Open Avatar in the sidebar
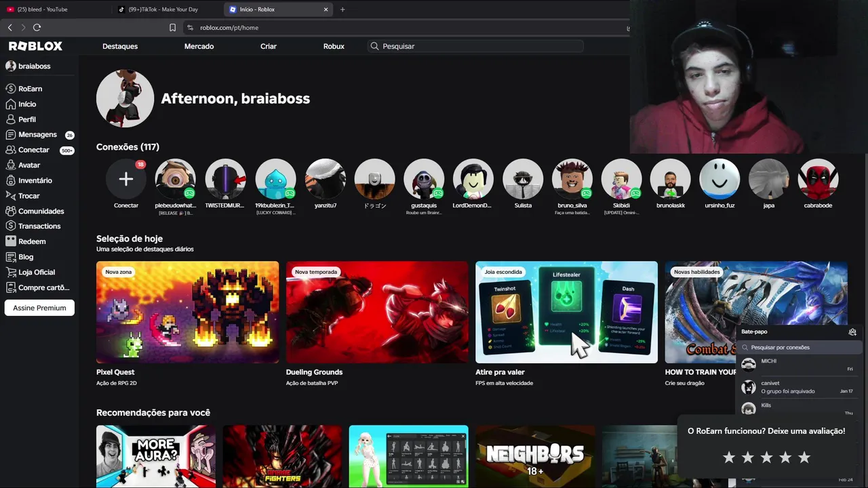 (23, 165)
